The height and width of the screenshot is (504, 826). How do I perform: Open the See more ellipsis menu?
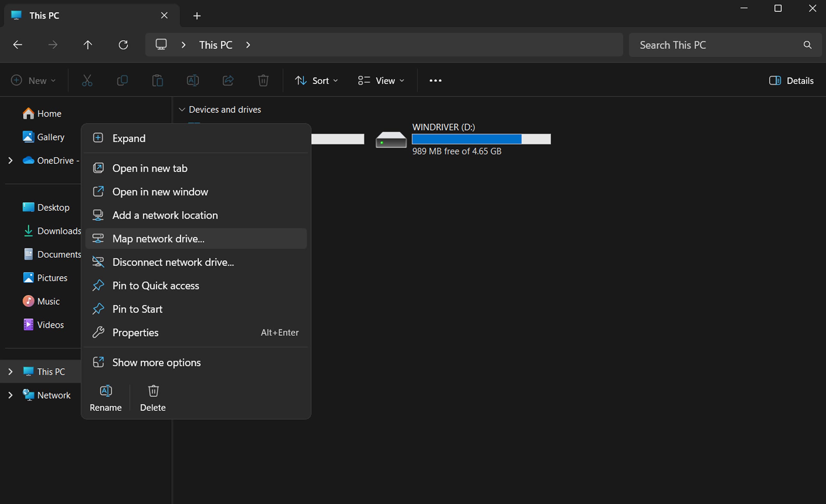tap(435, 81)
